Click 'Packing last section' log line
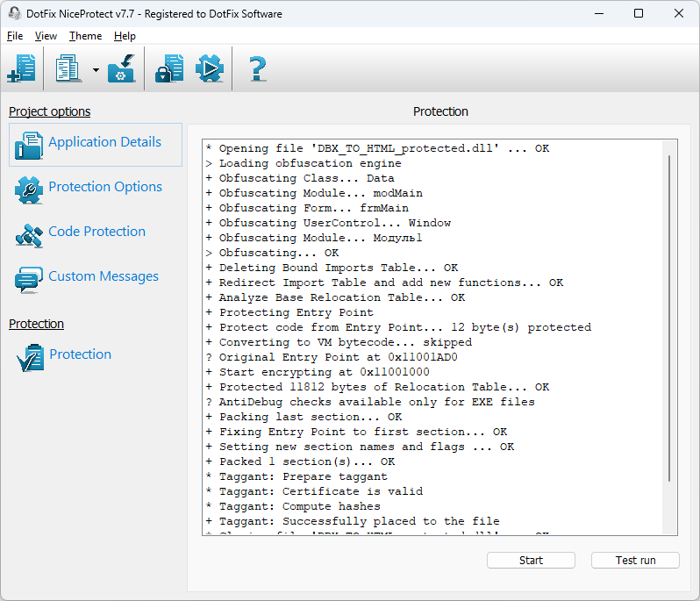Image resolution: width=700 pixels, height=601 pixels. point(304,417)
